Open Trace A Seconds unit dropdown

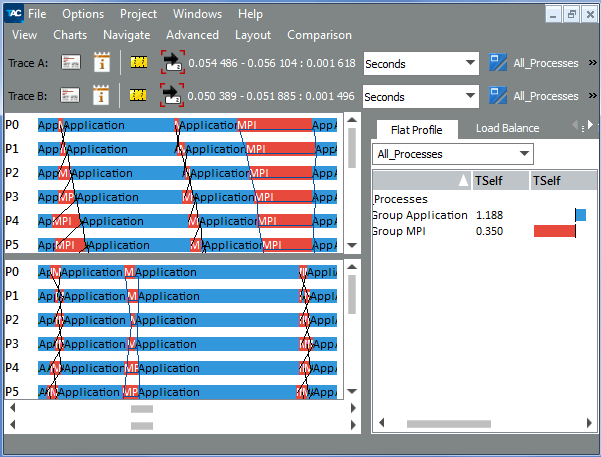(x=421, y=64)
